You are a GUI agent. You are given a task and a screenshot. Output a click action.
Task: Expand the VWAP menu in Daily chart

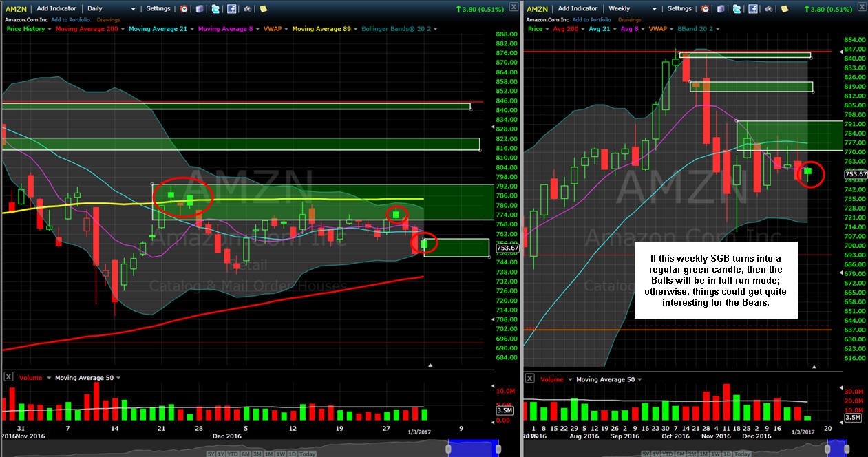[x=286, y=29]
